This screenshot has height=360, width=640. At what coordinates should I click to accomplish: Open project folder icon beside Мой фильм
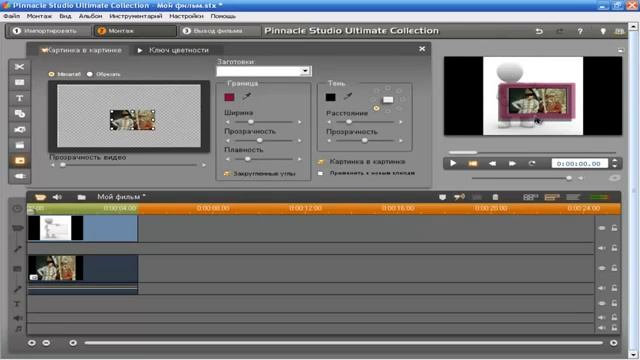[82, 197]
